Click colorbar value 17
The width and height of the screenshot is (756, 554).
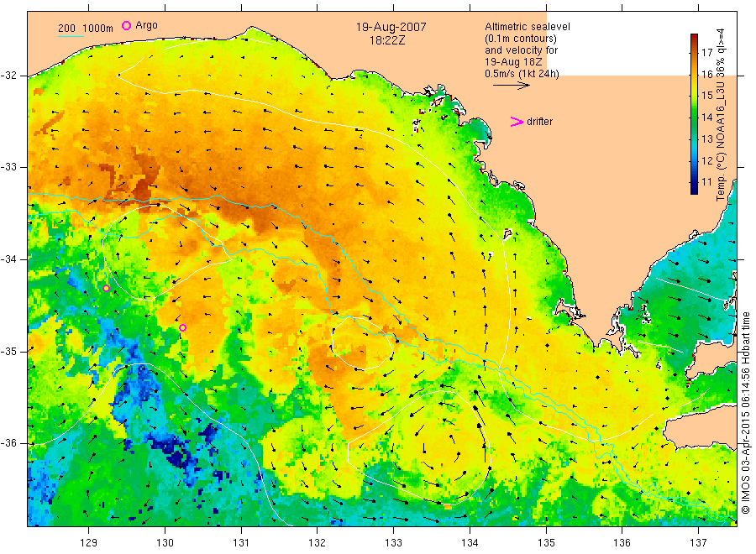[x=706, y=53]
